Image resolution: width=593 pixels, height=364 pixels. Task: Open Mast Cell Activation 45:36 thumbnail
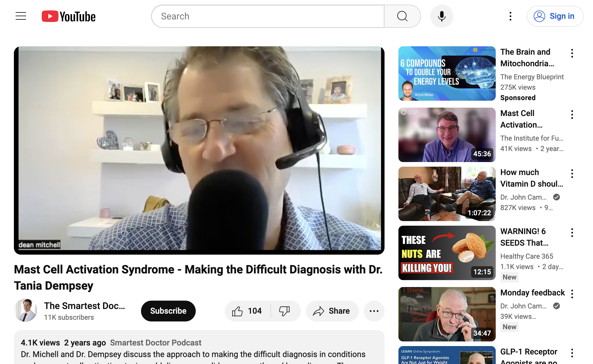tap(447, 135)
